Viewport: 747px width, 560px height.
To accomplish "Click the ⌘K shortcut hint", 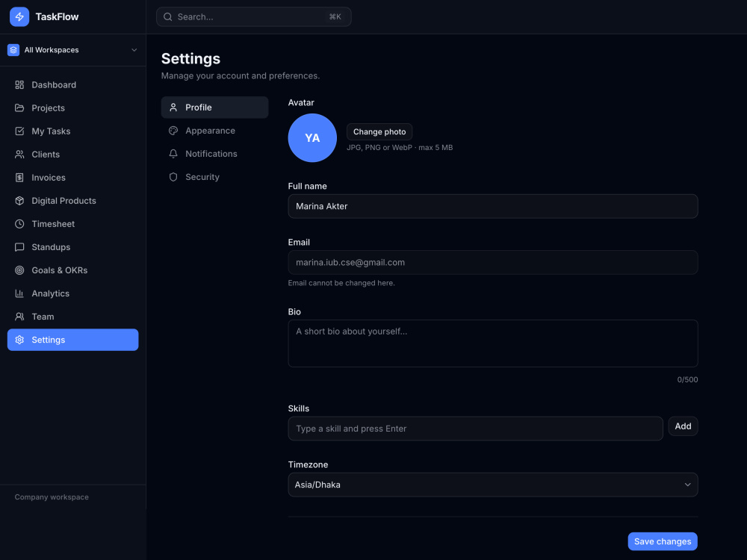I will (x=335, y=16).
